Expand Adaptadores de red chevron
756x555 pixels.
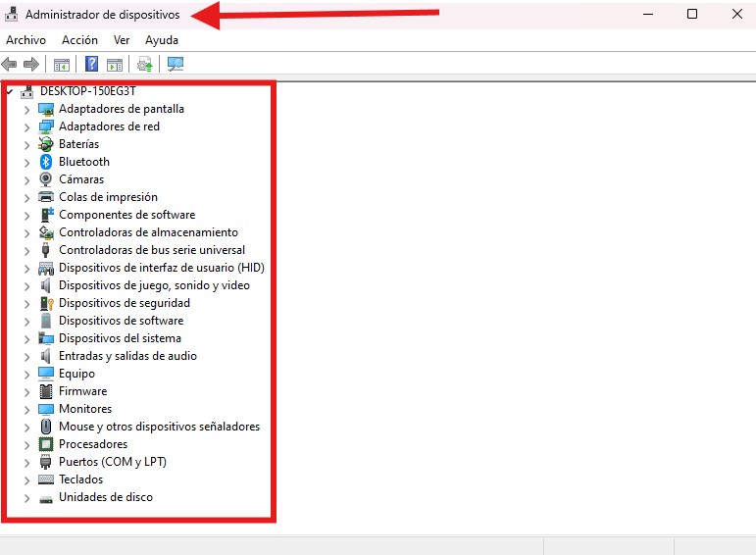27,127
